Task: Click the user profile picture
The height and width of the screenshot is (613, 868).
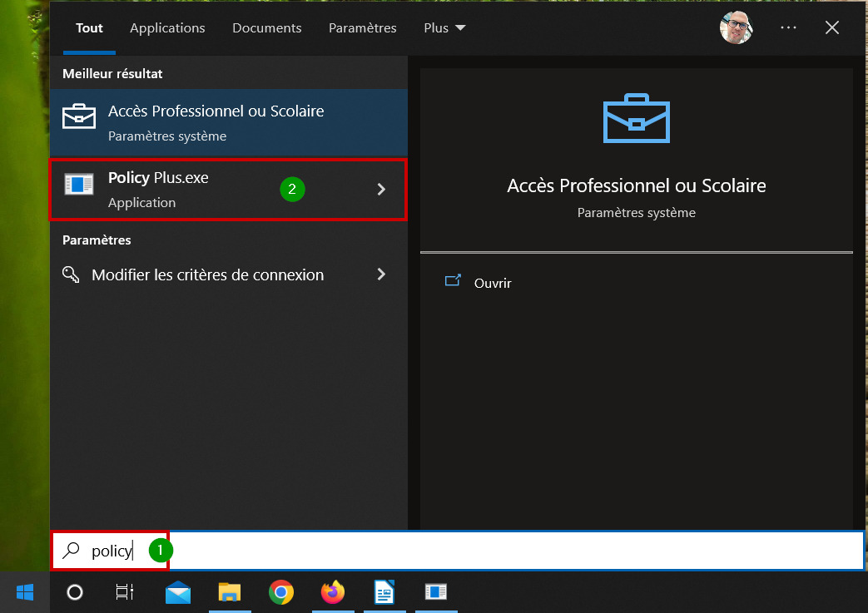Action: [x=737, y=27]
